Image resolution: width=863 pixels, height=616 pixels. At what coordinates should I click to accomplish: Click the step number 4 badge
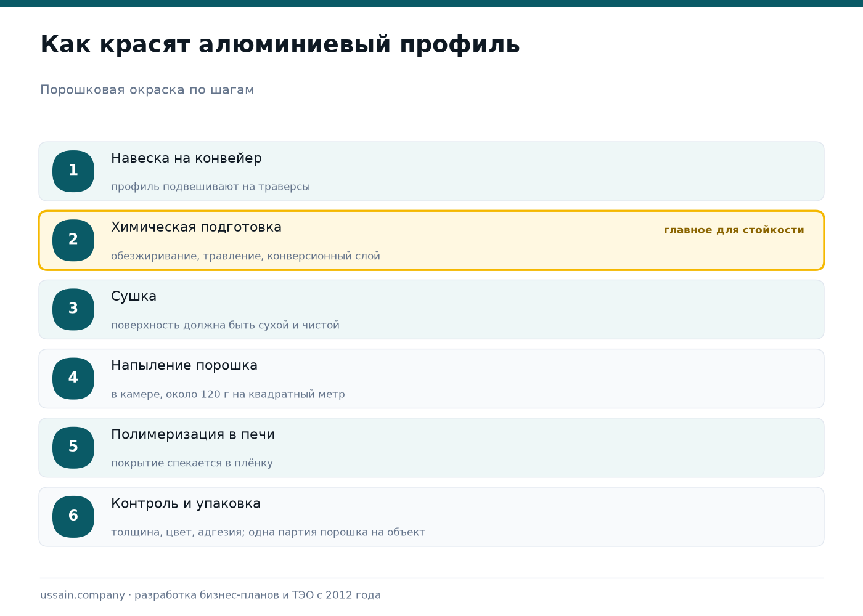73,378
